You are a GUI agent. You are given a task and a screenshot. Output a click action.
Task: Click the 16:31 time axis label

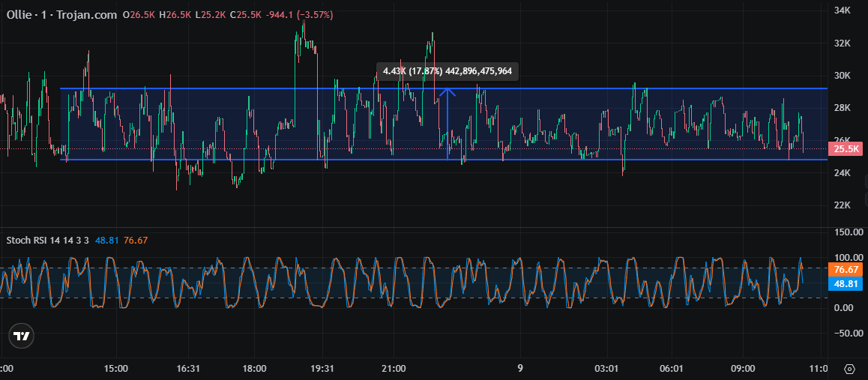coord(187,369)
